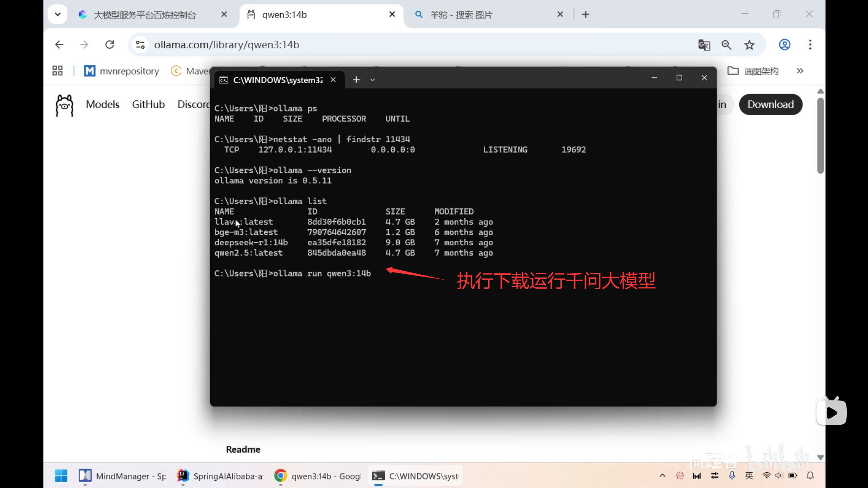Screen dimensions: 868x488
Task: Switch to the 大模型服务平台百炼控制台 tab
Action: coord(145,15)
